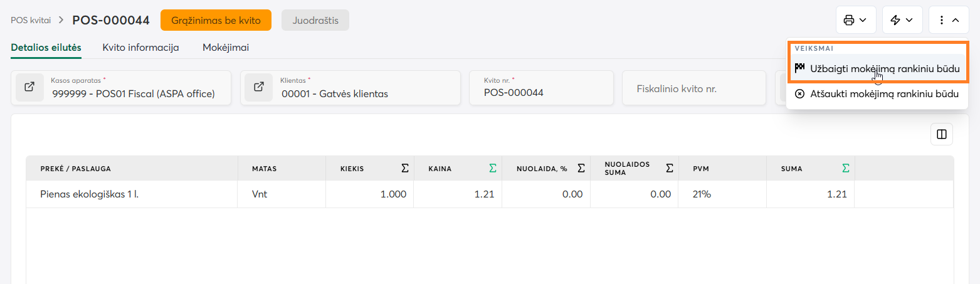Click the Fiskalinio kvito nr. field
This screenshot has width=980, height=284.
click(693, 88)
